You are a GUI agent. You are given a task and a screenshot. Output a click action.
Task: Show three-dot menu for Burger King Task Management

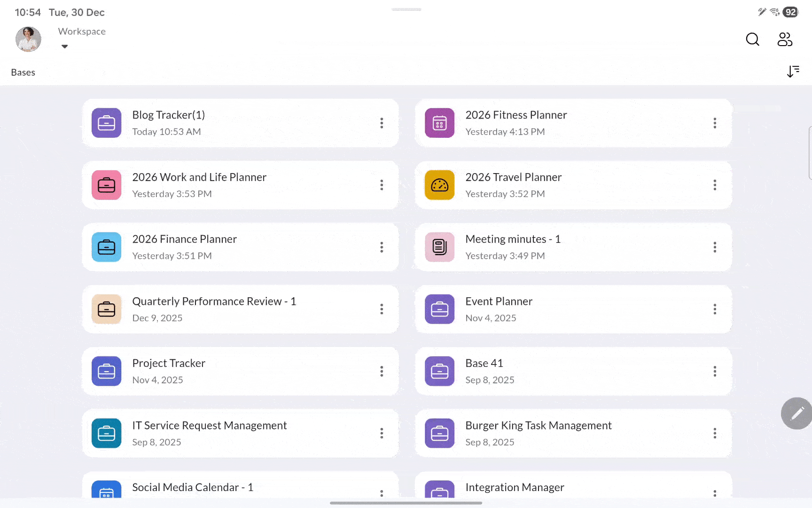point(715,433)
